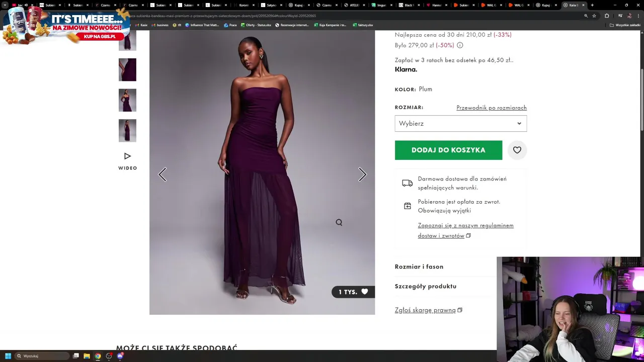
Task: Open the Wybierz size dropdown
Action: coord(460,123)
